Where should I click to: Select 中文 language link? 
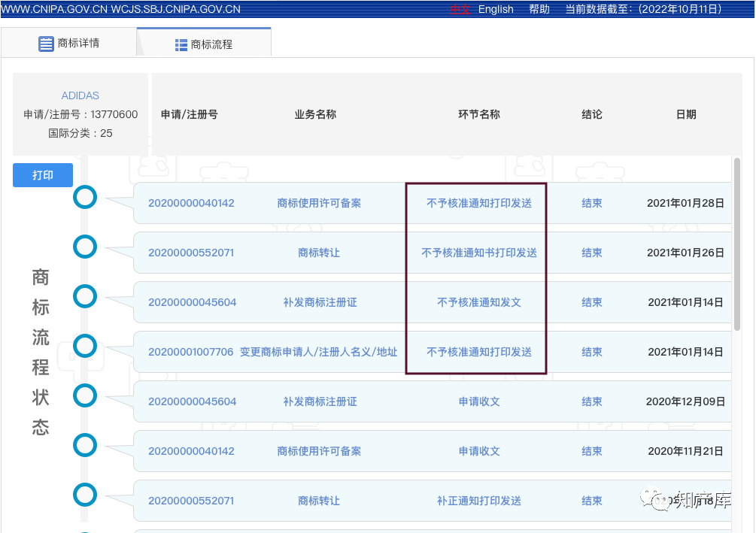point(460,9)
